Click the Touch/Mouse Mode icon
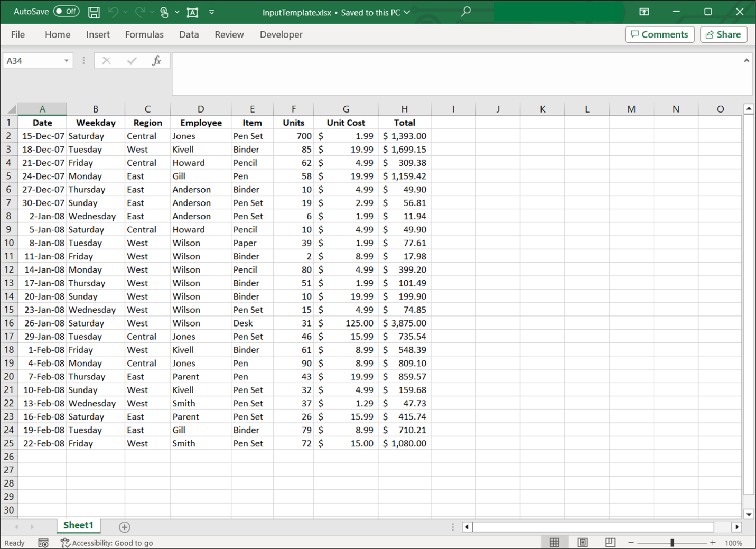 pos(164,12)
